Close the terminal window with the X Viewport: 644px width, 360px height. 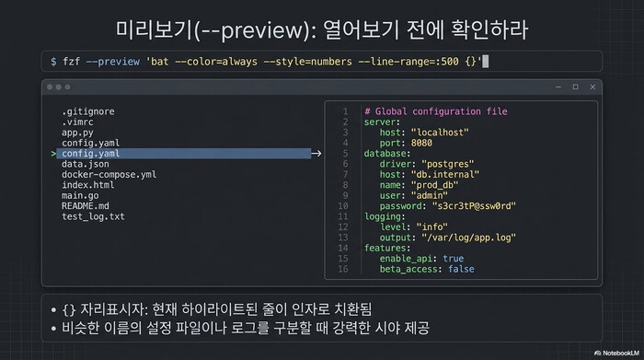[592, 87]
